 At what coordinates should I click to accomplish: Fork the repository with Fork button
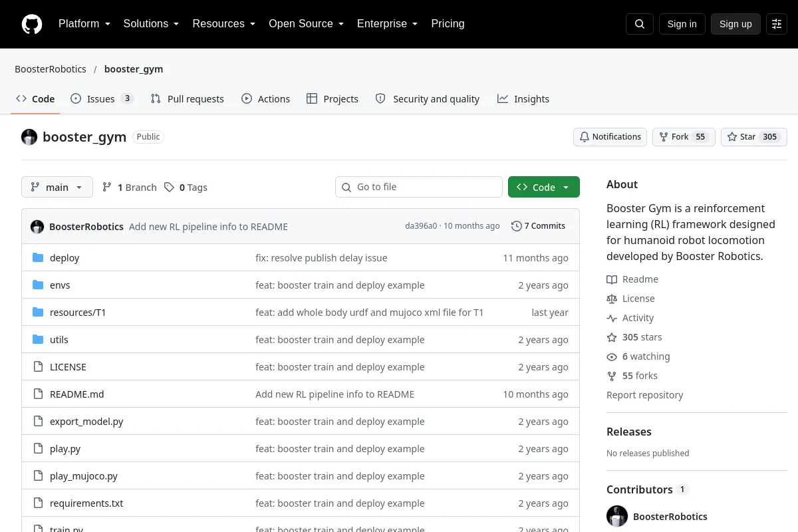click(x=683, y=137)
